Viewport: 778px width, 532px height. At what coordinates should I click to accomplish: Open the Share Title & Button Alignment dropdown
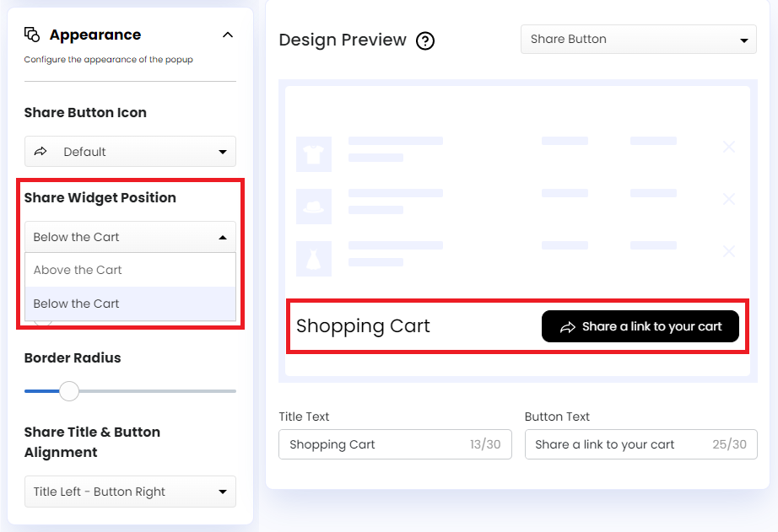coord(129,492)
